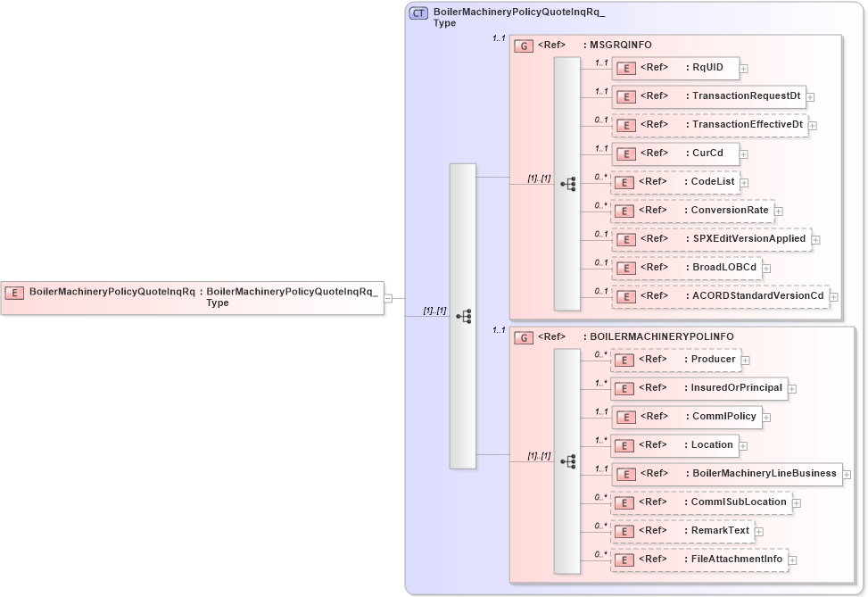Select the E icon of CommlPolicy
The height and width of the screenshot is (597, 868).
point(625,417)
